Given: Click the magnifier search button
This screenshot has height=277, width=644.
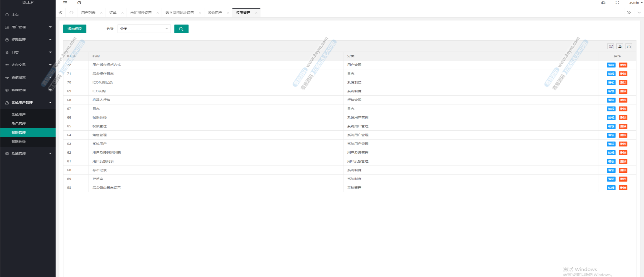Looking at the screenshot, I should 181,29.
